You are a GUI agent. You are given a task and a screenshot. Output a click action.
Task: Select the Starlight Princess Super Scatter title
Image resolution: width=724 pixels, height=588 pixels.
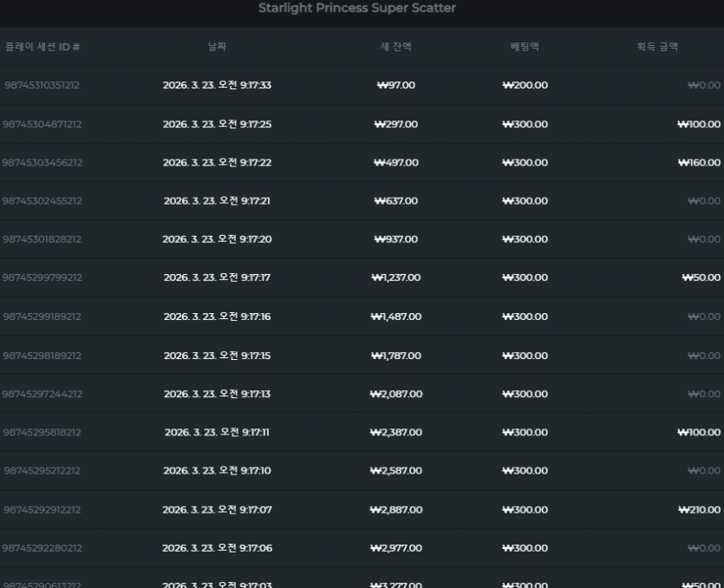point(357,8)
